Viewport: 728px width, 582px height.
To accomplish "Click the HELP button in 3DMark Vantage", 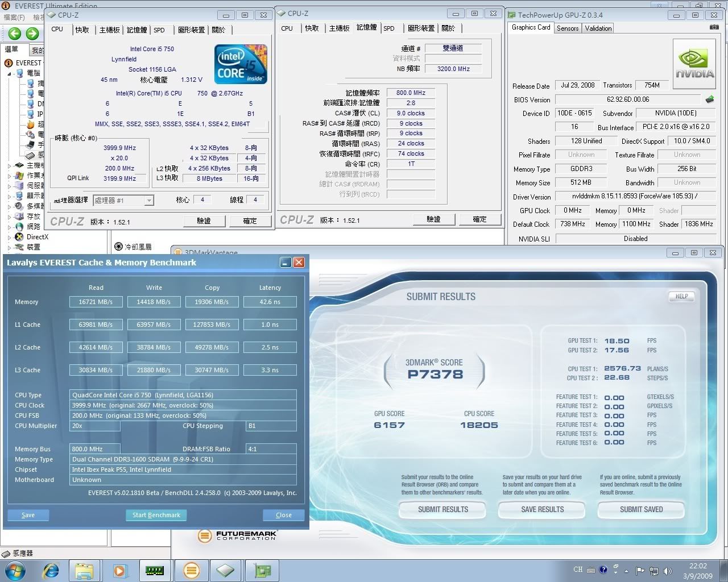I will 681,296.
